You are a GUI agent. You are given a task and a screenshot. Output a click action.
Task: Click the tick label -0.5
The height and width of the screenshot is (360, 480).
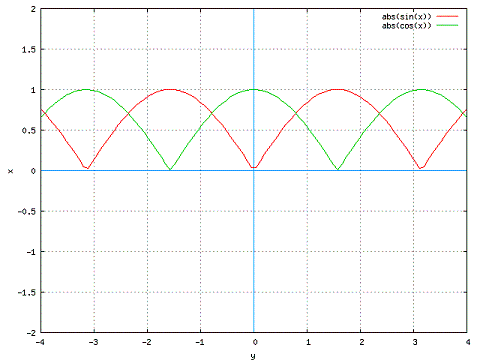pos(27,212)
